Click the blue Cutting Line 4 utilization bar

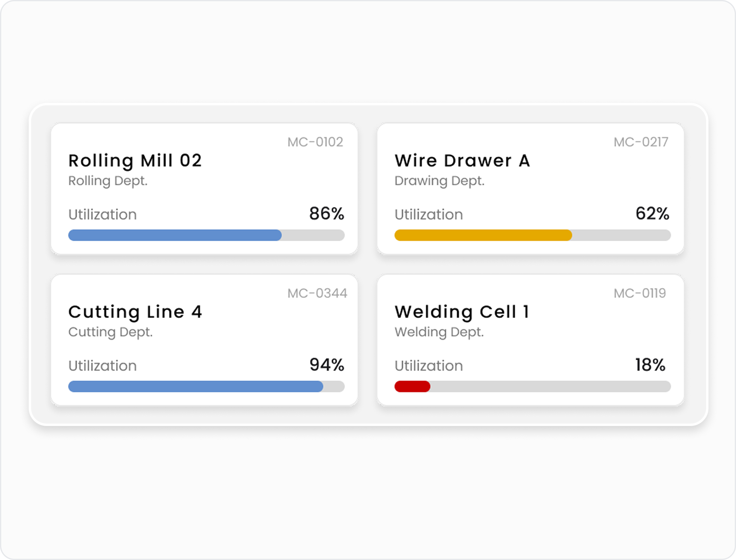[x=196, y=387]
